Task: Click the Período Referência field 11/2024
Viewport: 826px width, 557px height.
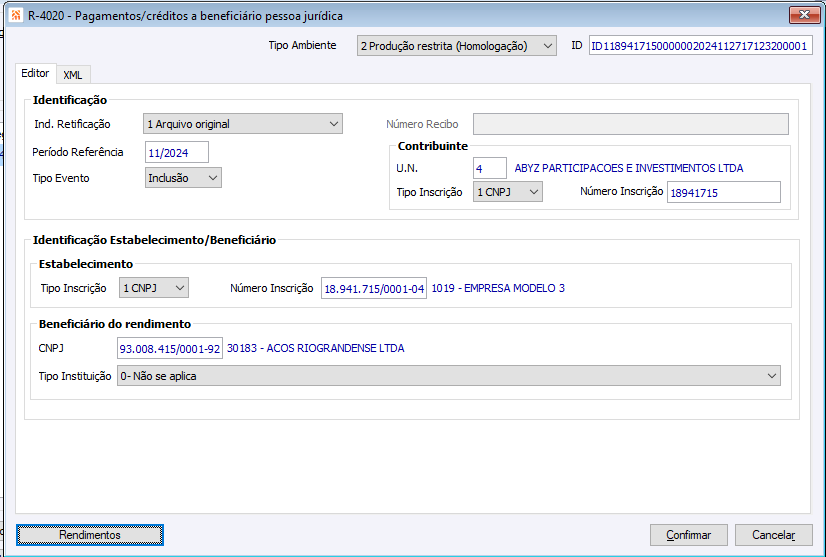Action: (x=177, y=152)
